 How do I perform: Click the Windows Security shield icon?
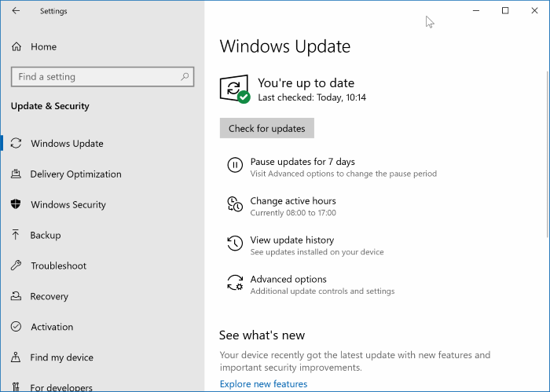pos(16,204)
